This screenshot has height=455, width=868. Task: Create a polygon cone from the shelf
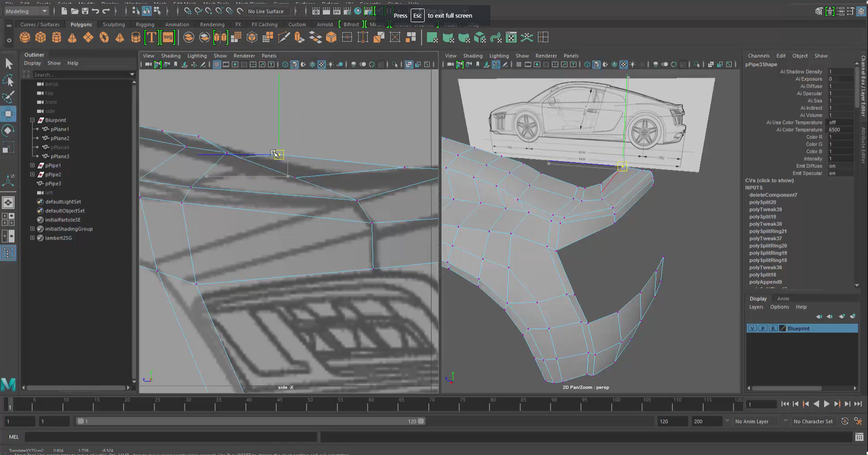pos(72,38)
